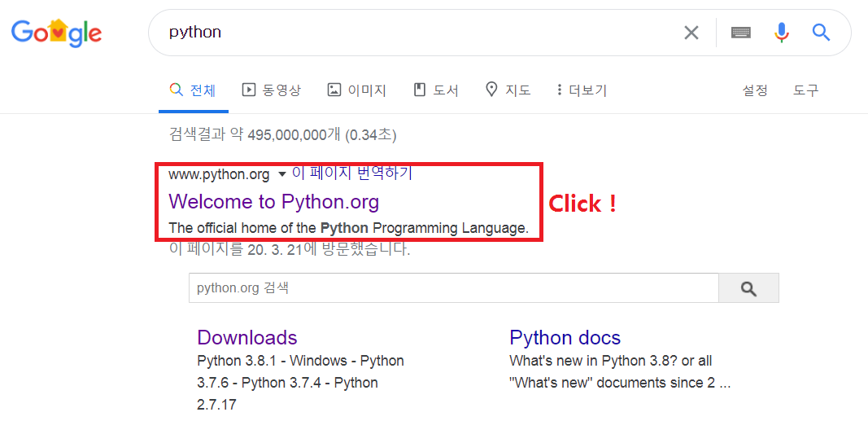Click the What's new in Python 3.8 snippet

click(620, 371)
